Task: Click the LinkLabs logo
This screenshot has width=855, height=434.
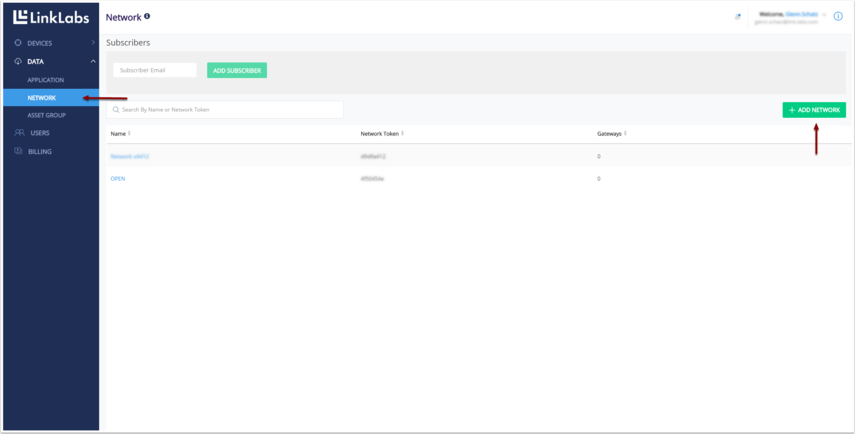Action: coord(51,17)
